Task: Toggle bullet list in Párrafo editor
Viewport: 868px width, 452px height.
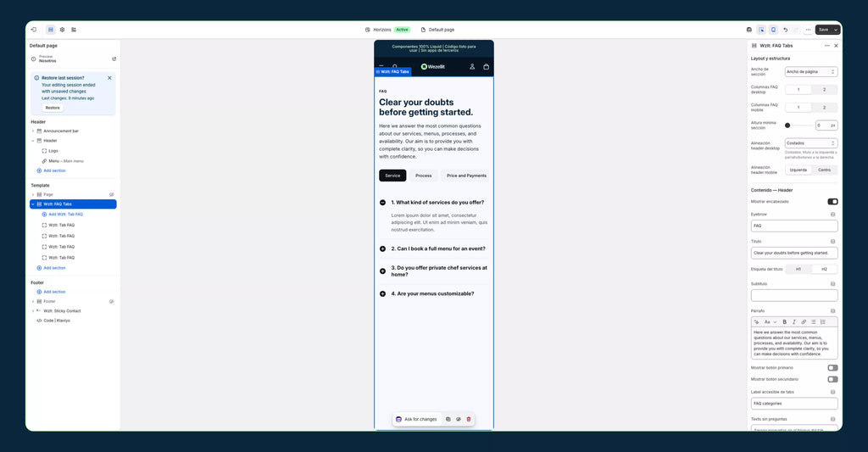Action: pyautogui.click(x=813, y=322)
